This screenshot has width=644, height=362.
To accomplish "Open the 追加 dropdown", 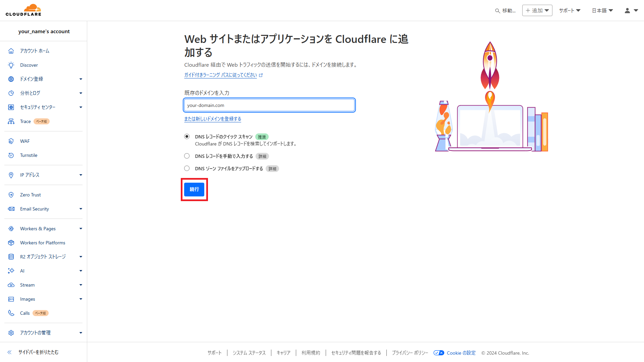I will pyautogui.click(x=537, y=10).
